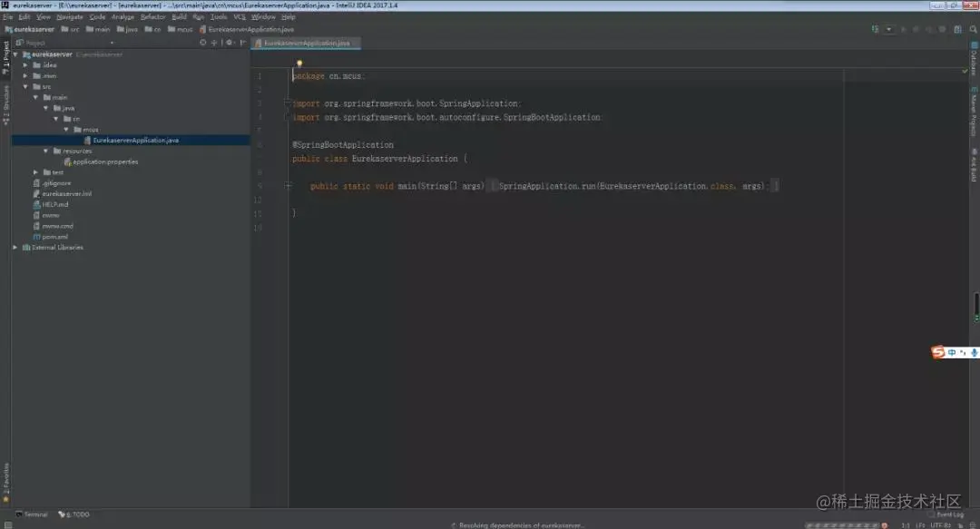
Task: Click the src breadcrumb in navigation bar
Action: 70,29
